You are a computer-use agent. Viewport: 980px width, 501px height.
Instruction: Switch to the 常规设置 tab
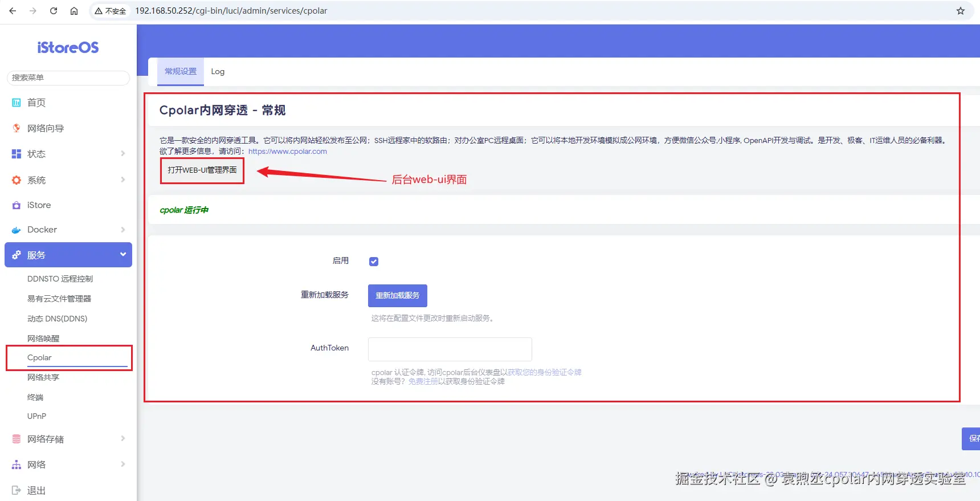coord(181,71)
